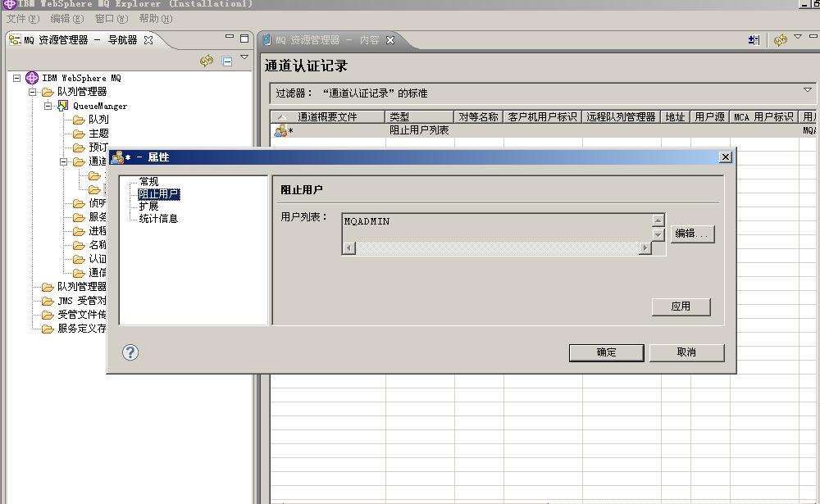Sort by 地址 column header
Viewport: 820px width, 504px height.
click(675, 117)
